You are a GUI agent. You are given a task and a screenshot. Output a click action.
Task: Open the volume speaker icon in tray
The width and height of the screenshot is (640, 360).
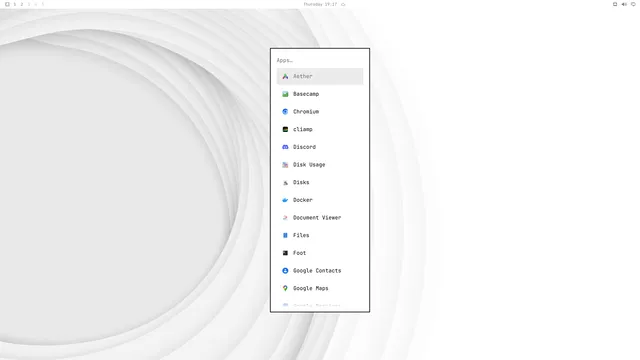(624, 4)
